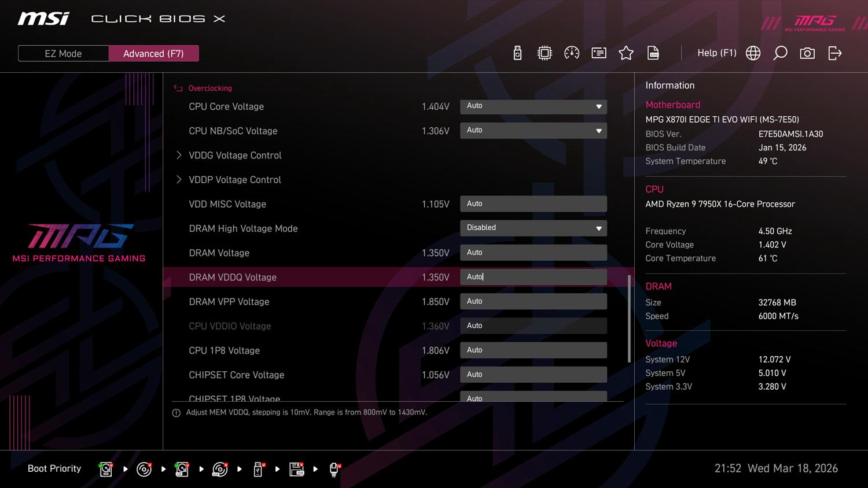Change language using the globe icon
868x488 pixels.
coord(753,53)
